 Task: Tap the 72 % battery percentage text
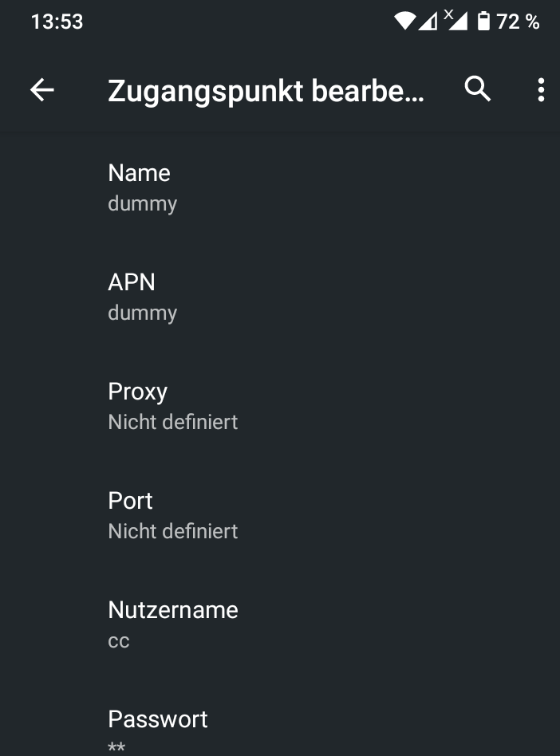(x=518, y=22)
